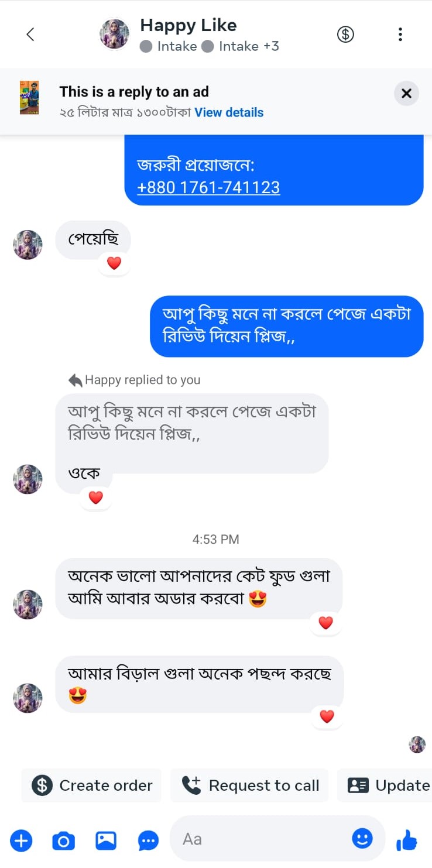Open the three-dot more options menu
The height and width of the screenshot is (868, 432).
click(400, 35)
